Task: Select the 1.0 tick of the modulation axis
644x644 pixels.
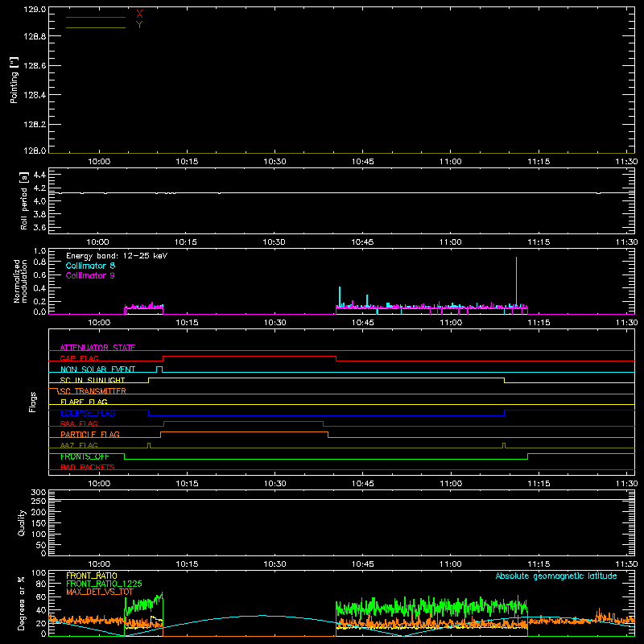Action: coord(39,251)
